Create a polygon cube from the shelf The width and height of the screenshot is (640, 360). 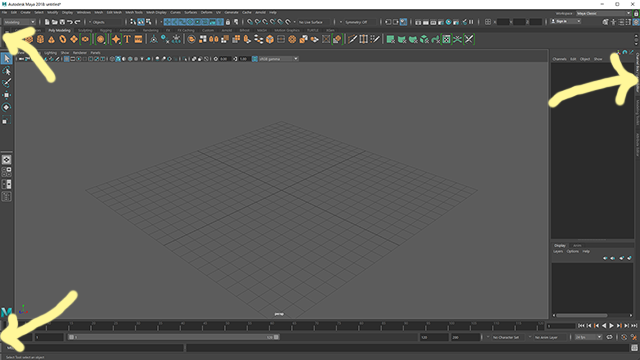click(x=29, y=39)
